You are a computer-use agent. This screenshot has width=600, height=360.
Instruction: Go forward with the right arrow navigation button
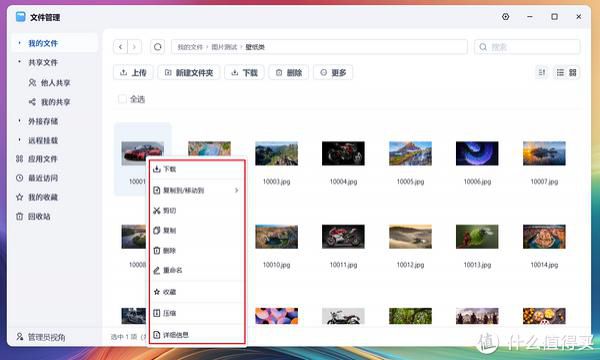(134, 47)
